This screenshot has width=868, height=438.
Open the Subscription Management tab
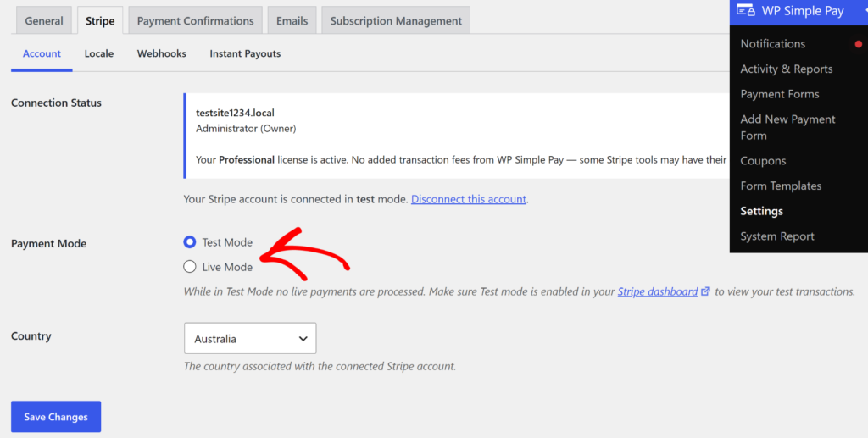(396, 20)
